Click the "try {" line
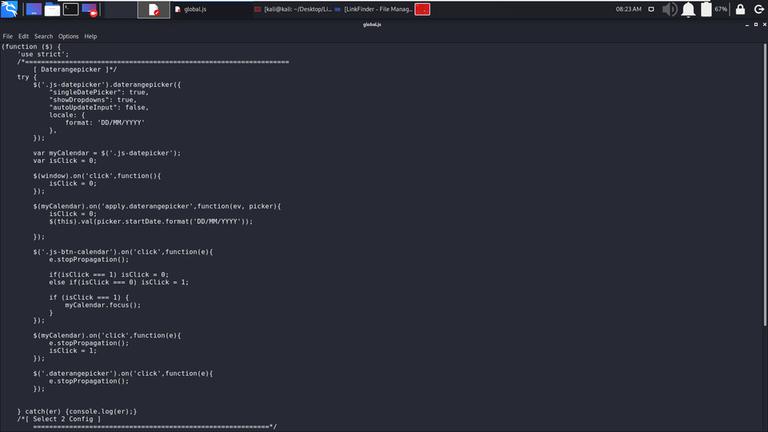 (27, 77)
